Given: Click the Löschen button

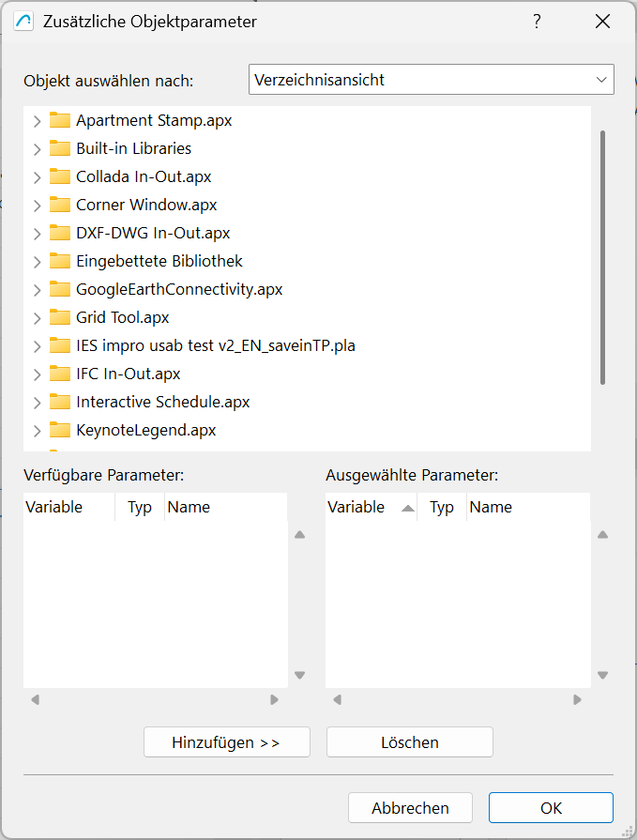Looking at the screenshot, I should pos(409,741).
